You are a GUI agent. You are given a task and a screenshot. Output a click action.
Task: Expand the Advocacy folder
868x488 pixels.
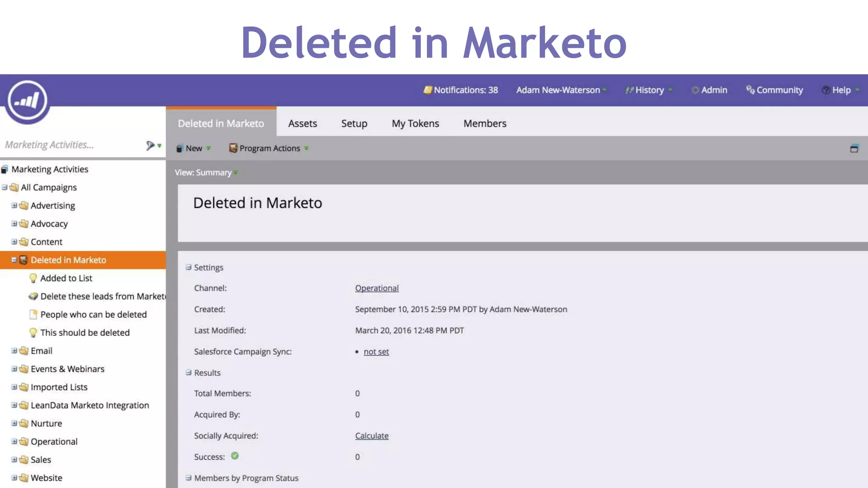(x=14, y=224)
